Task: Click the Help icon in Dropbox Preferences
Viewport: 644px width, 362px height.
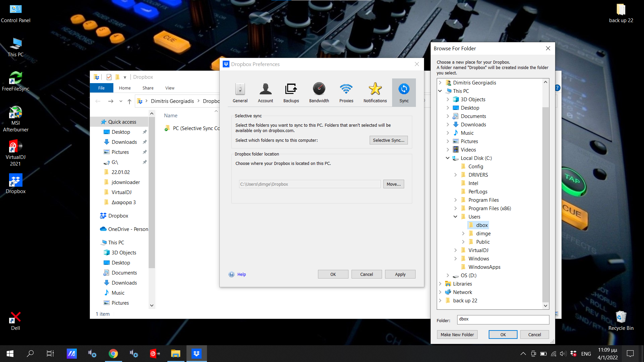Action: (231, 274)
